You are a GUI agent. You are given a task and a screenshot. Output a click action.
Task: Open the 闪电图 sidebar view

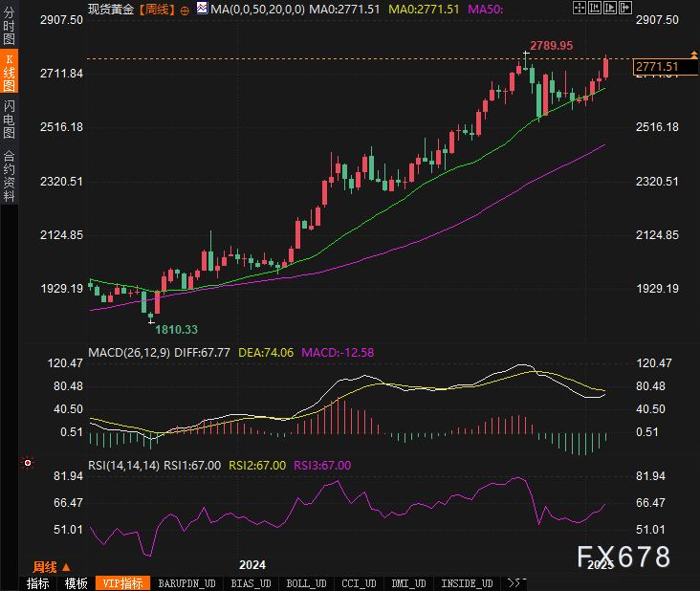pyautogui.click(x=9, y=118)
